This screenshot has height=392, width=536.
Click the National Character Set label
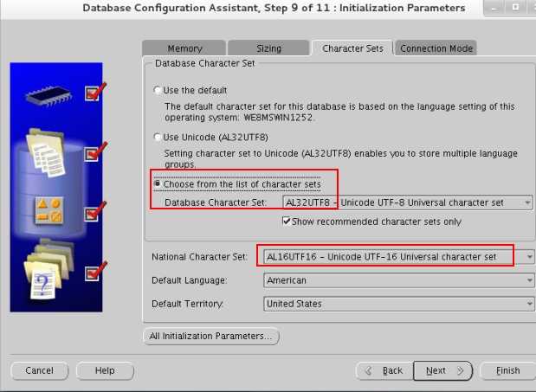tap(199, 257)
